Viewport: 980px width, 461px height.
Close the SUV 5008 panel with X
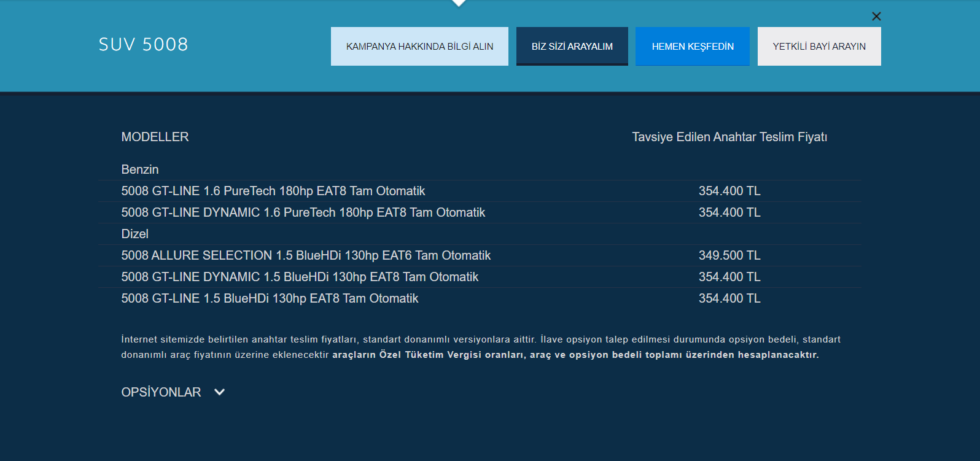pyautogui.click(x=876, y=17)
